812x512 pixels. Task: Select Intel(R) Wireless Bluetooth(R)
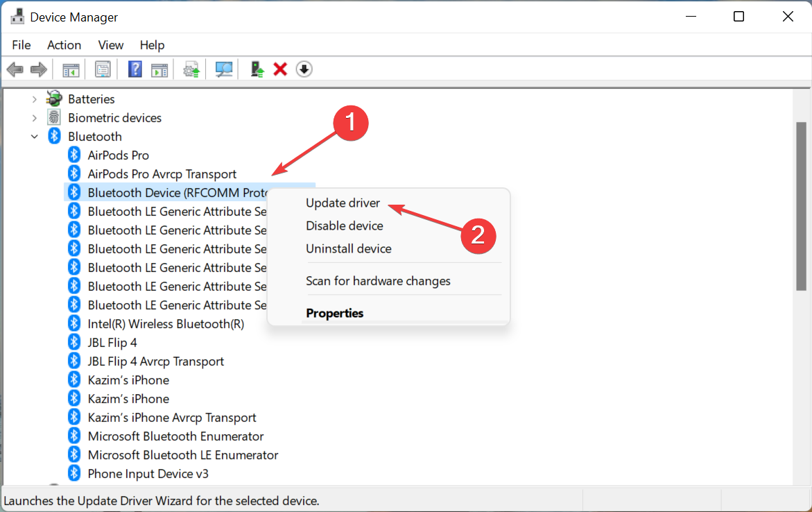pos(166,323)
